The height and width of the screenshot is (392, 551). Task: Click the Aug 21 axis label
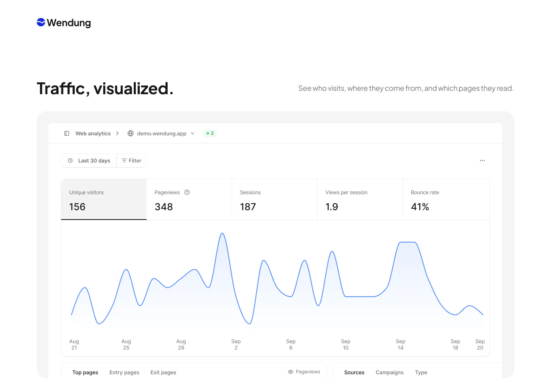pos(74,344)
